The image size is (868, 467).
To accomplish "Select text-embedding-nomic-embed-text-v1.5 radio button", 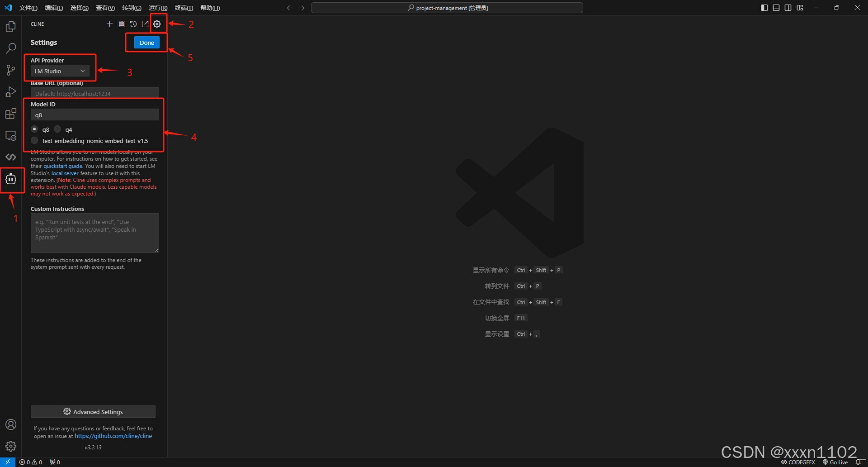I will click(x=34, y=140).
